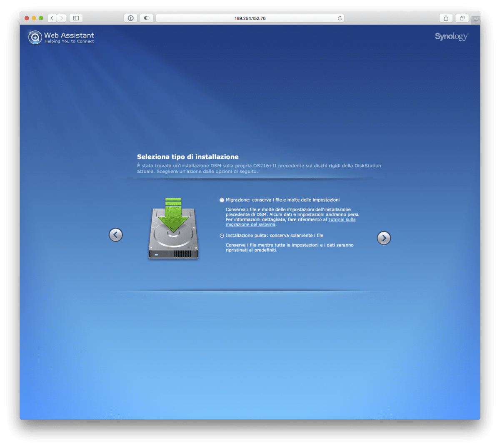Viewport: 500px width, 448px height.
Task: Open Tutorial sulla migrazione del sistema link
Action: (x=342, y=219)
